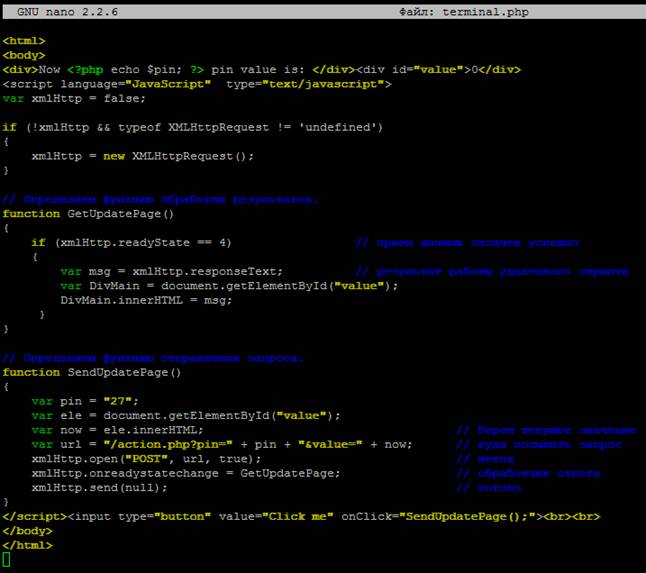Screen dimensions: 646x573
Task: Click the 'terminal.php' file name in header
Action: [485, 12]
